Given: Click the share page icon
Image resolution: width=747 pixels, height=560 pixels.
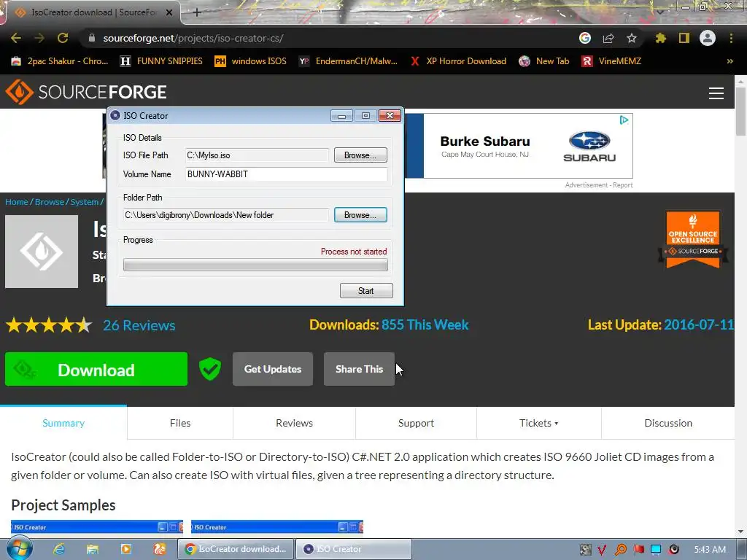Looking at the screenshot, I should [x=608, y=38].
